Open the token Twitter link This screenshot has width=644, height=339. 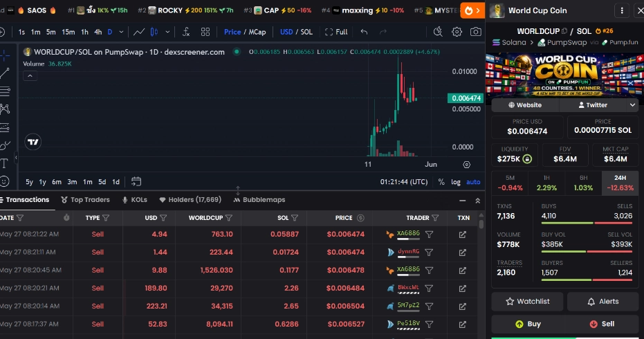(593, 105)
